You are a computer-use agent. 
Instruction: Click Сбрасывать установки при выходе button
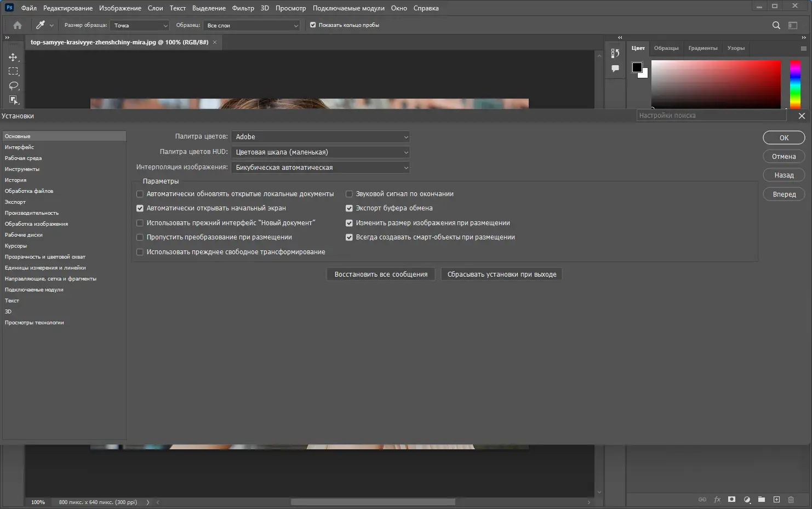tap(502, 274)
